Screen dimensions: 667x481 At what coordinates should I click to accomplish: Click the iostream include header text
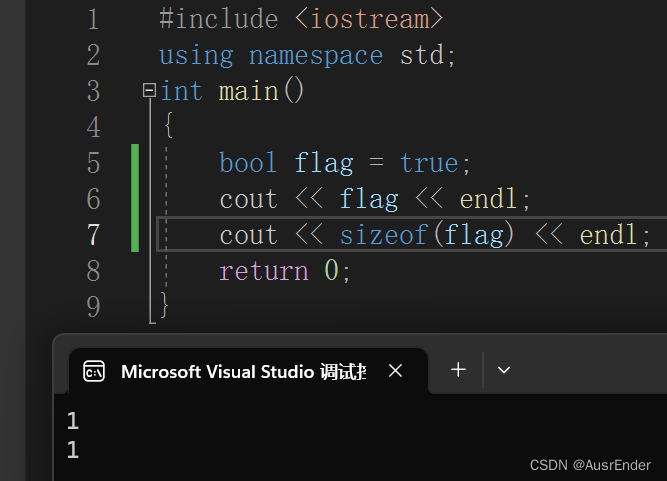pos(369,19)
